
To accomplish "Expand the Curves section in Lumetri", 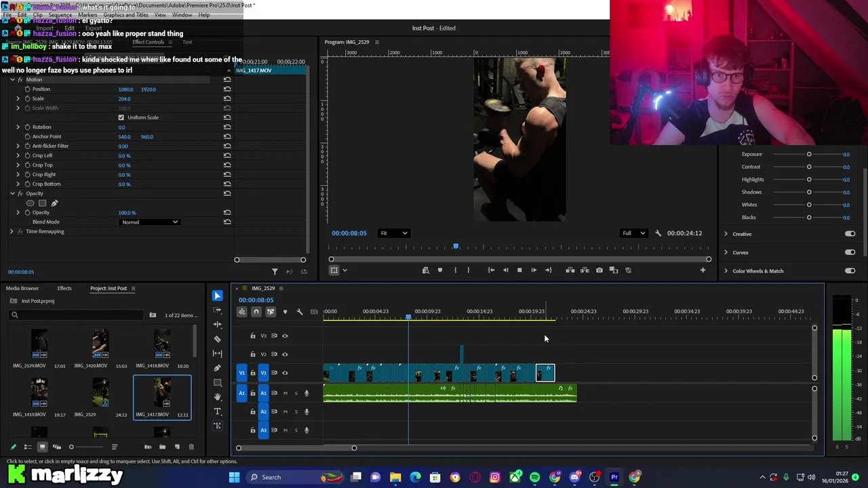I will tap(726, 253).
